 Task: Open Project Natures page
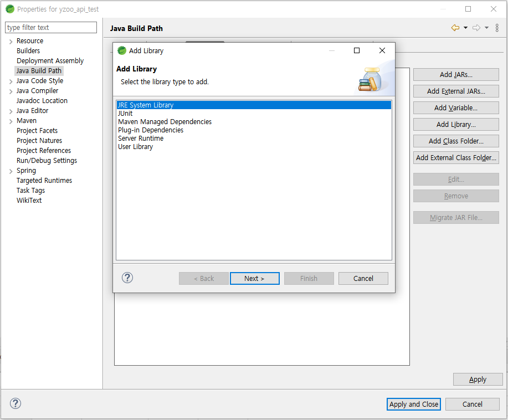(x=39, y=141)
